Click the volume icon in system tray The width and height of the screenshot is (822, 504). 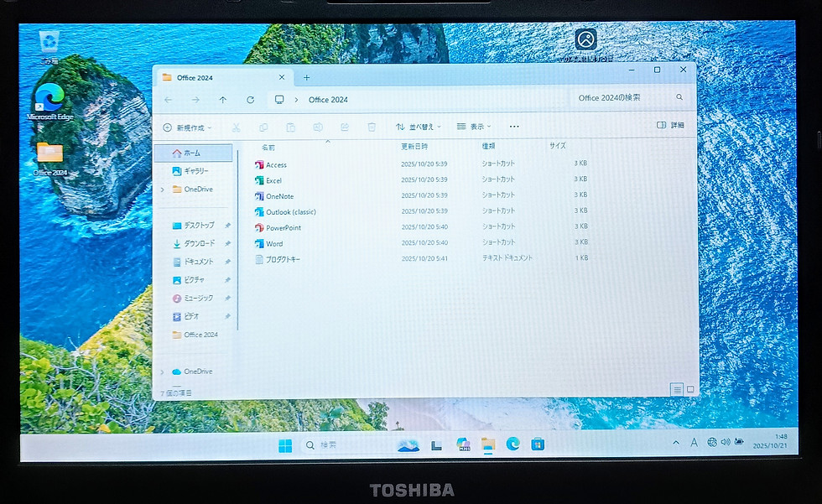click(x=726, y=442)
